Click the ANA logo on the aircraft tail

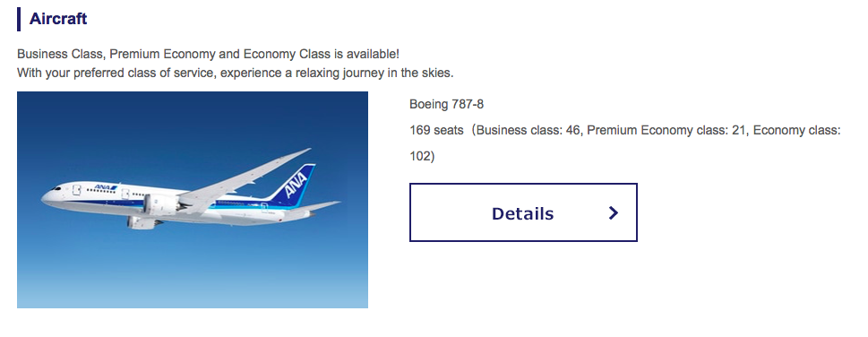tap(296, 184)
